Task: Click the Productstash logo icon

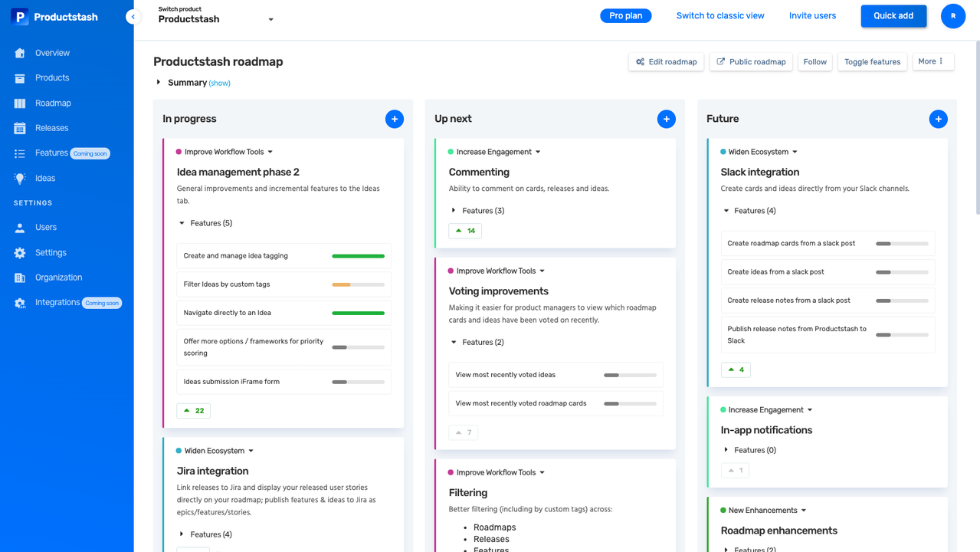Action: pyautogui.click(x=20, y=16)
